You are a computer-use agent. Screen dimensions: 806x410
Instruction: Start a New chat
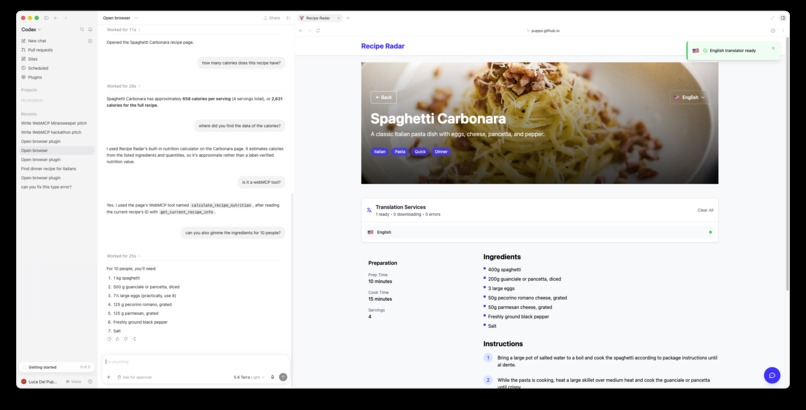pyautogui.click(x=37, y=41)
